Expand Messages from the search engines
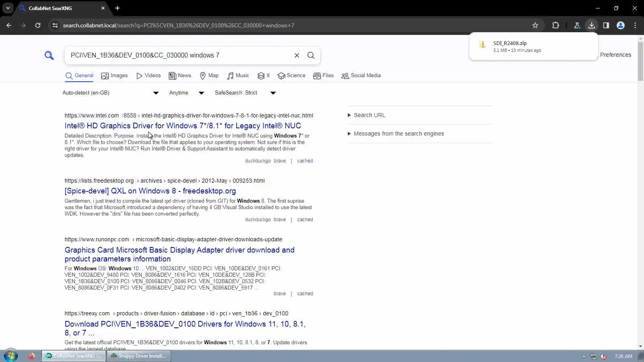The width and height of the screenshot is (644, 362). [x=396, y=134]
